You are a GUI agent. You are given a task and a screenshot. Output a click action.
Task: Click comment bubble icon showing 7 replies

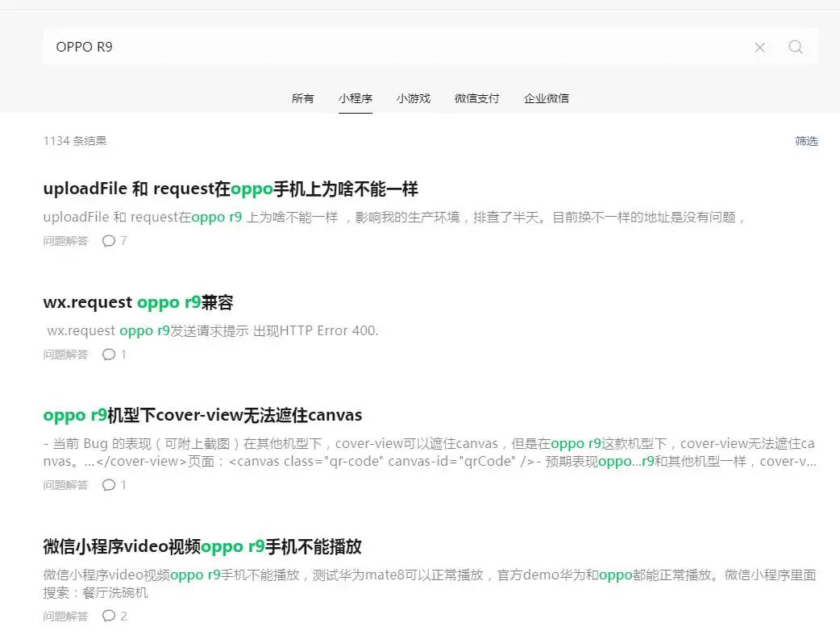[x=109, y=241]
